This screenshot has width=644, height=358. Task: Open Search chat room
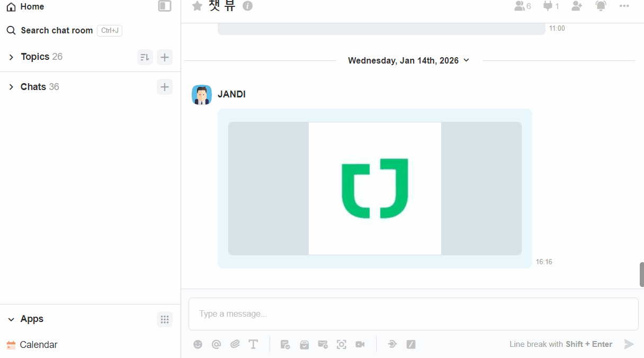tap(57, 31)
